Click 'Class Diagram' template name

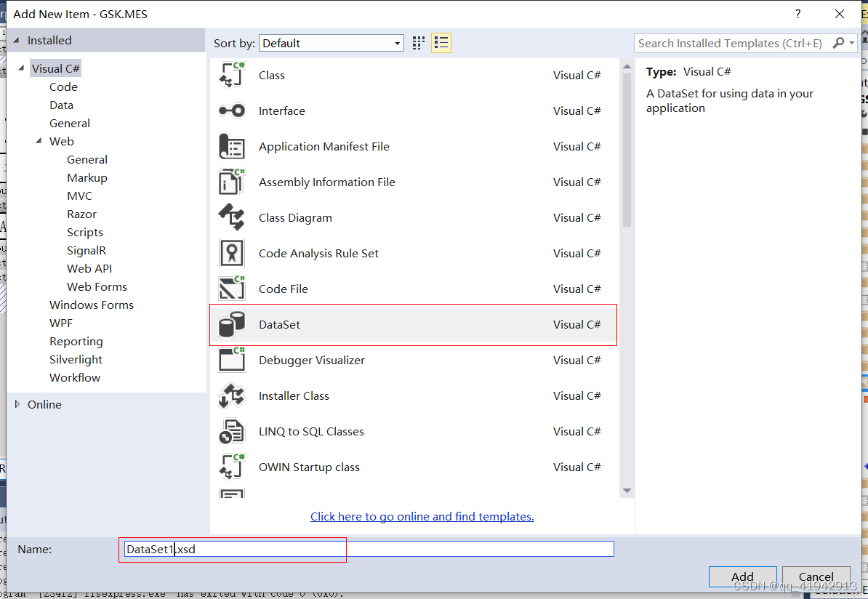point(295,218)
